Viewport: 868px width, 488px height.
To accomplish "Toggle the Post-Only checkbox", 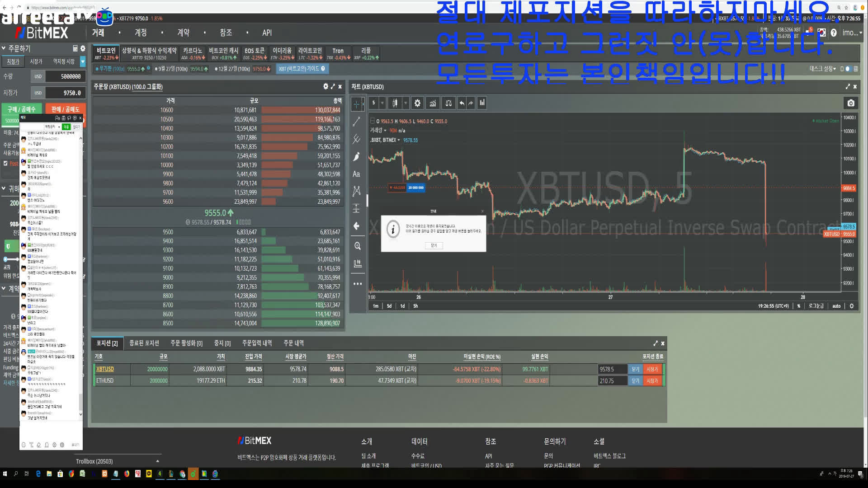I will tap(6, 163).
